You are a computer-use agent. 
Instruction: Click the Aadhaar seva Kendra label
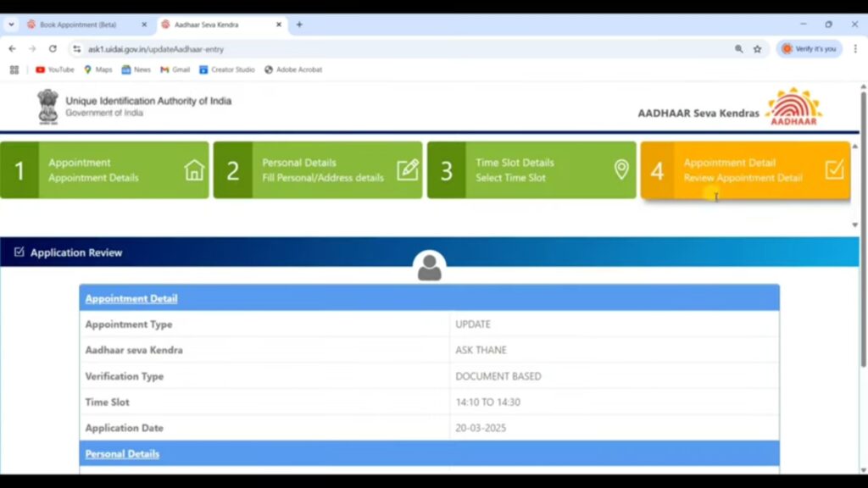pyautogui.click(x=134, y=350)
